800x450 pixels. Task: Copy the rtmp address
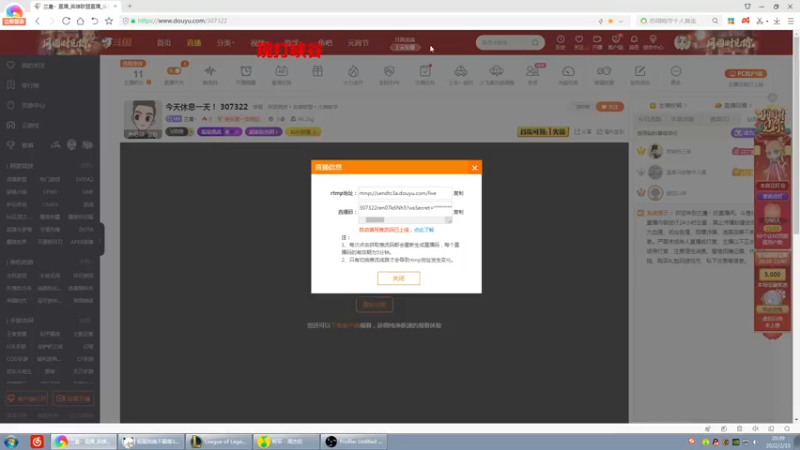[459, 193]
